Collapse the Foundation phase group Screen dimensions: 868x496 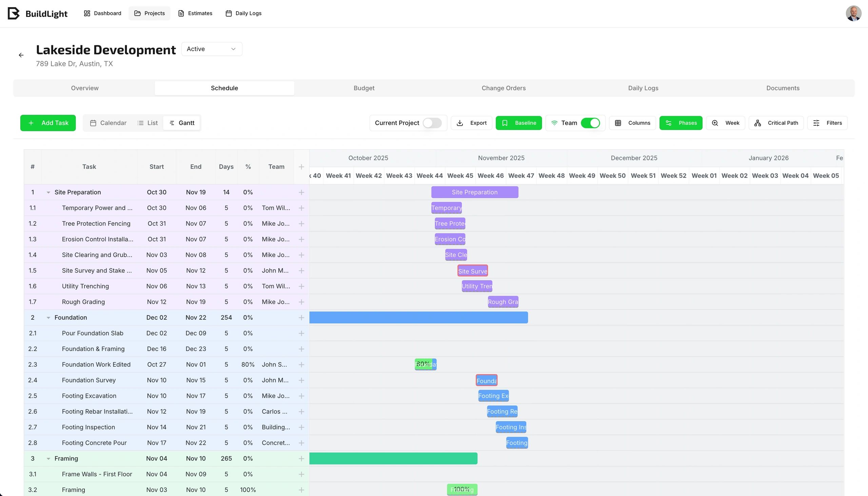coord(48,318)
